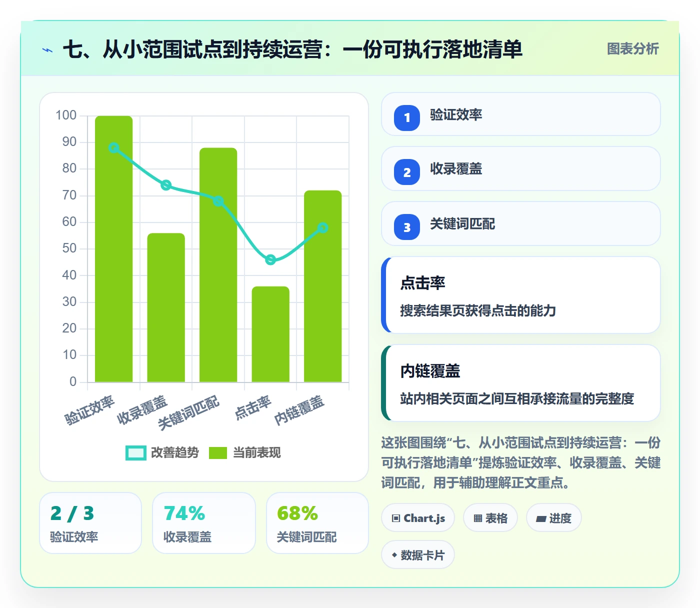Open the 内链覆盖 description card
This screenshot has height=608, width=700.
coord(520,383)
